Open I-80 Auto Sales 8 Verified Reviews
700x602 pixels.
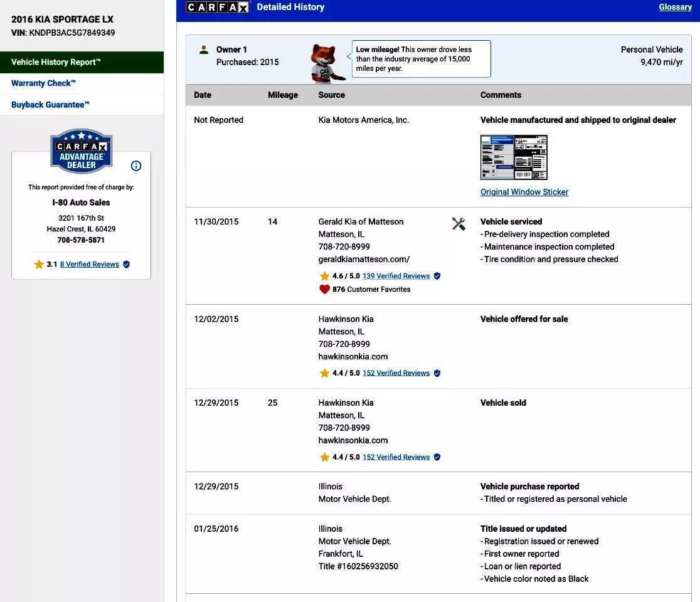point(89,264)
